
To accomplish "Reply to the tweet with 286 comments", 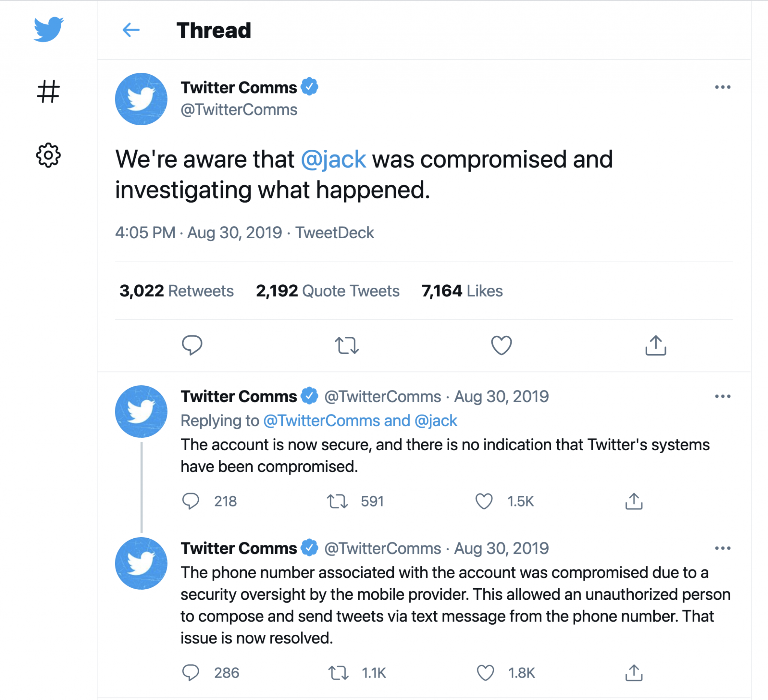I will coord(190,673).
